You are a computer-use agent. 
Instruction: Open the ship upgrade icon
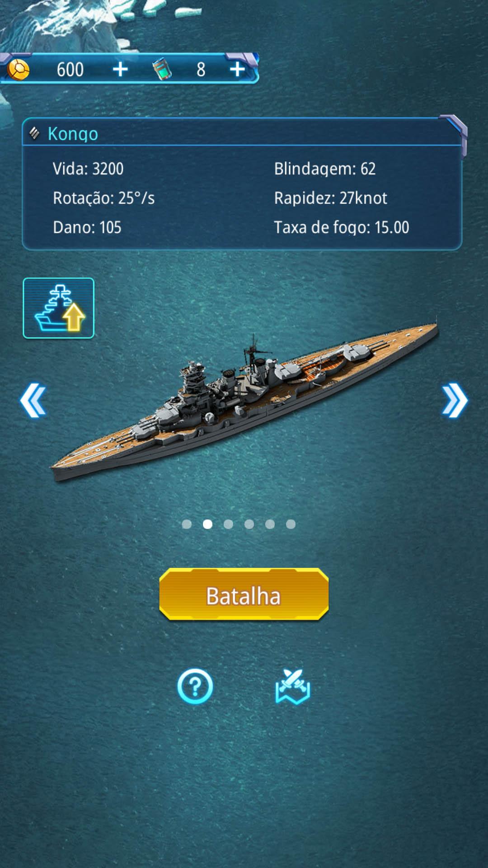click(x=59, y=308)
